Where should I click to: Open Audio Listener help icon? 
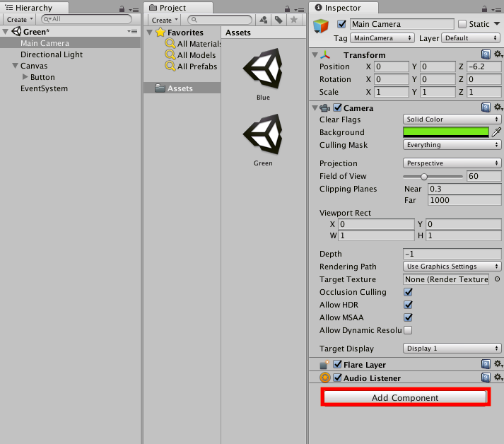(x=486, y=378)
